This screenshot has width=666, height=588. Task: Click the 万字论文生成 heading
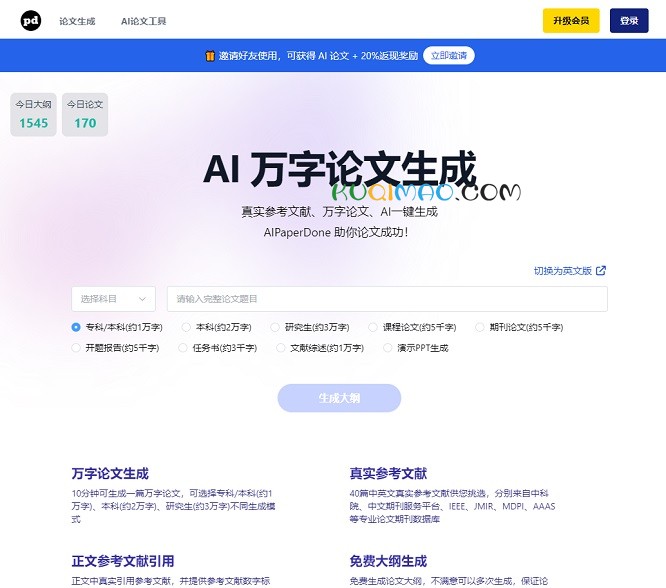click(x=110, y=473)
